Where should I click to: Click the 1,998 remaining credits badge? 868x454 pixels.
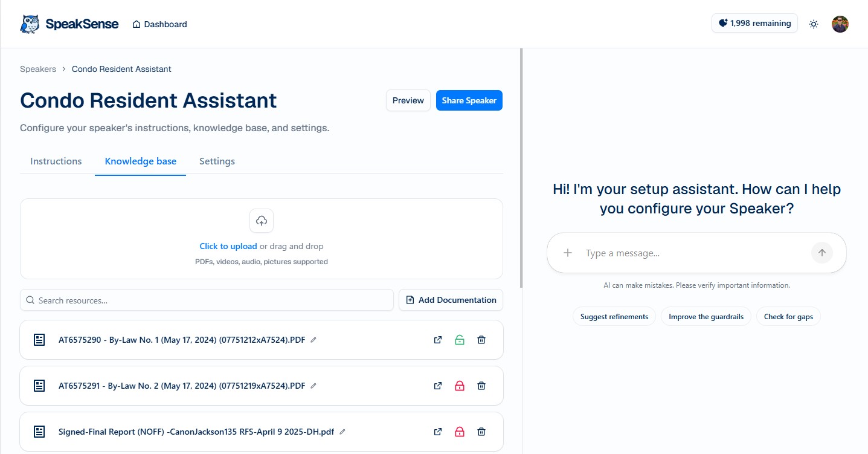[754, 24]
